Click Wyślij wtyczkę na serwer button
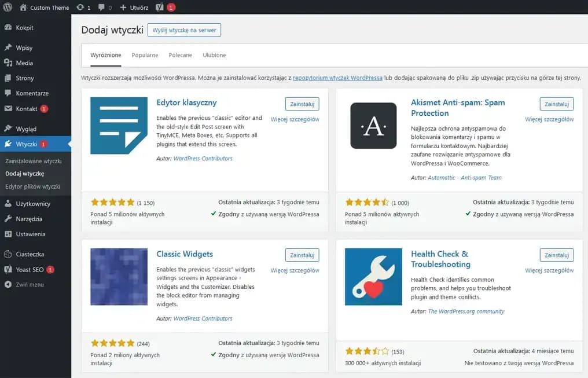The height and width of the screenshot is (378, 588). coord(184,30)
